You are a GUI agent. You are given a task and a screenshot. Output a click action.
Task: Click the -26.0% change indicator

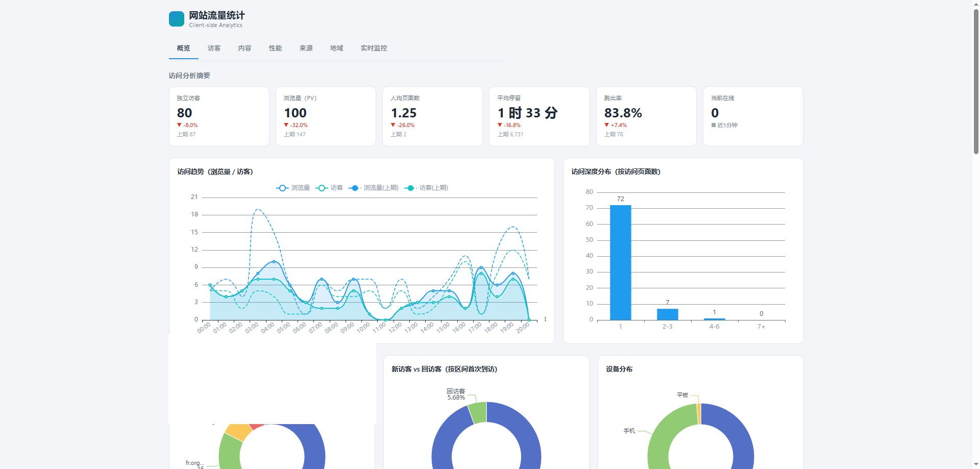pos(403,125)
